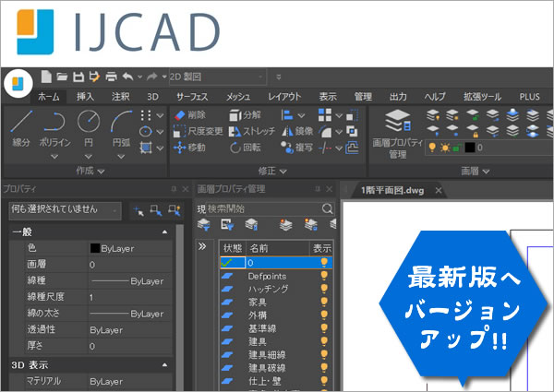Expand the 円弧 arc options dropdown

pos(121,156)
